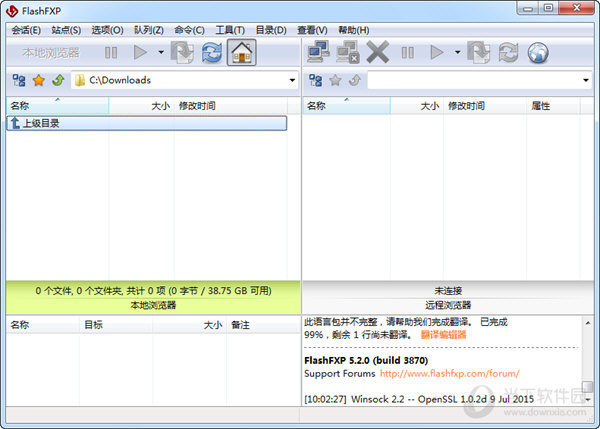Image resolution: width=600 pixels, height=429 pixels.
Task: Open the remote play button dropdown arrow
Action: coord(457,52)
